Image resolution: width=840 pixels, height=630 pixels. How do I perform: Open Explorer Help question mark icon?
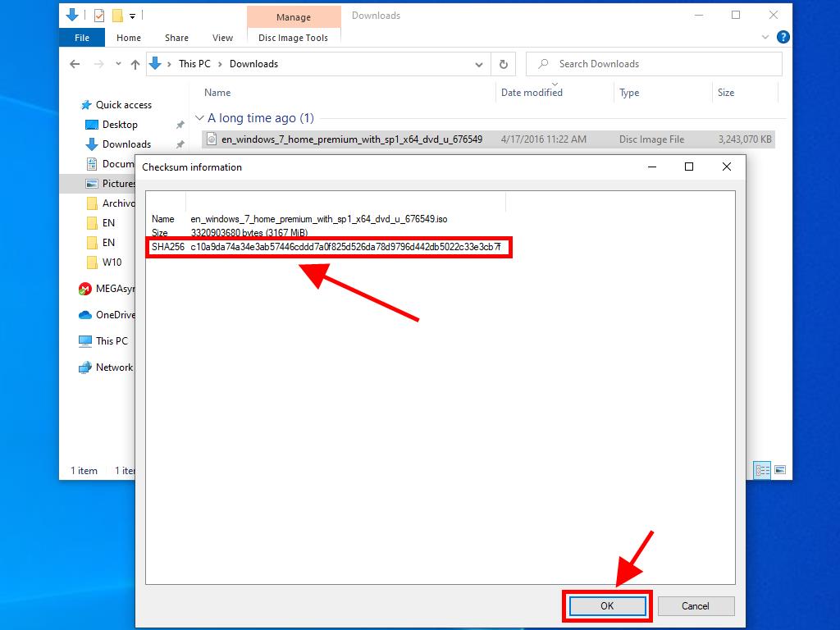(783, 37)
